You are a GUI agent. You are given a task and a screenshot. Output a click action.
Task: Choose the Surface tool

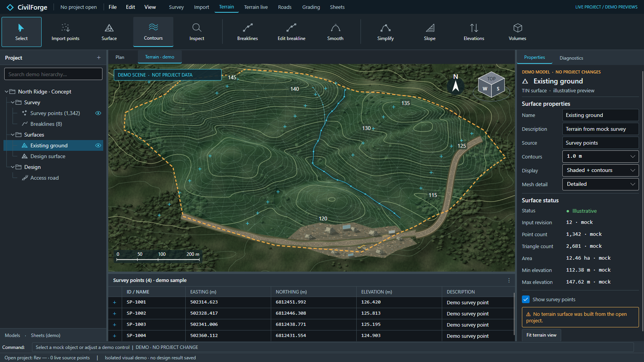(109, 32)
